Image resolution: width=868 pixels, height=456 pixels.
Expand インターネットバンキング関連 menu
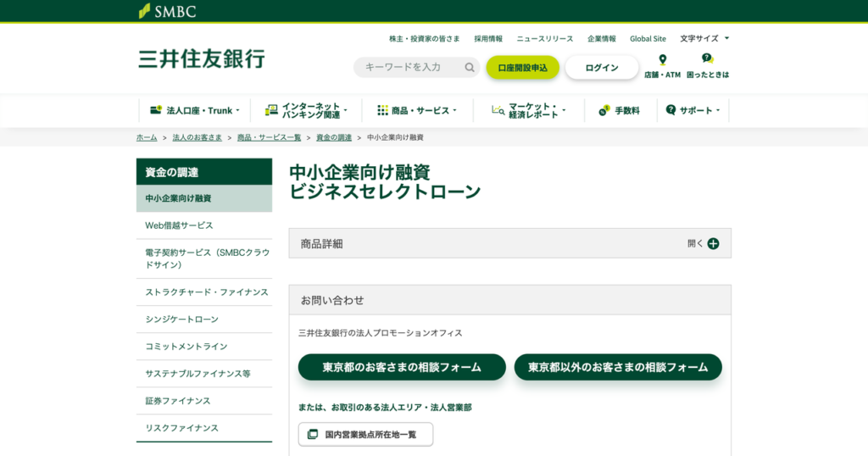306,111
